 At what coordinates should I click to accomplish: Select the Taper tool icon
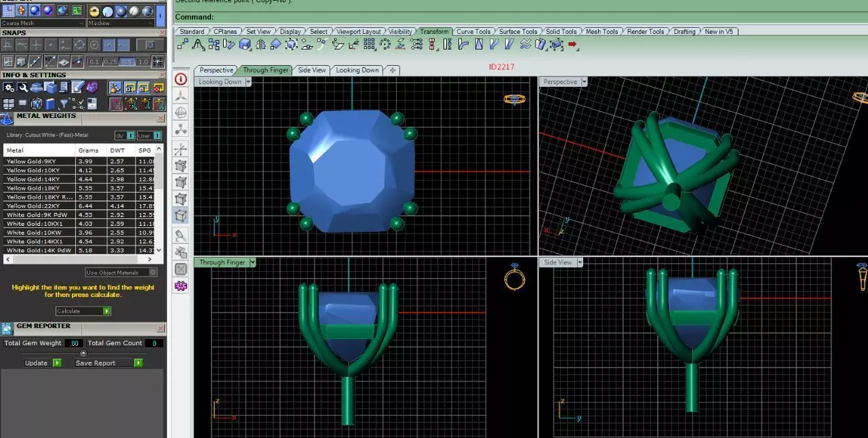click(479, 44)
